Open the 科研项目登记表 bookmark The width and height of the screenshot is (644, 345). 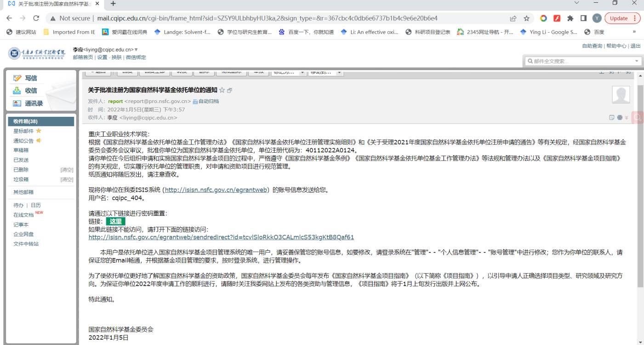click(x=428, y=32)
